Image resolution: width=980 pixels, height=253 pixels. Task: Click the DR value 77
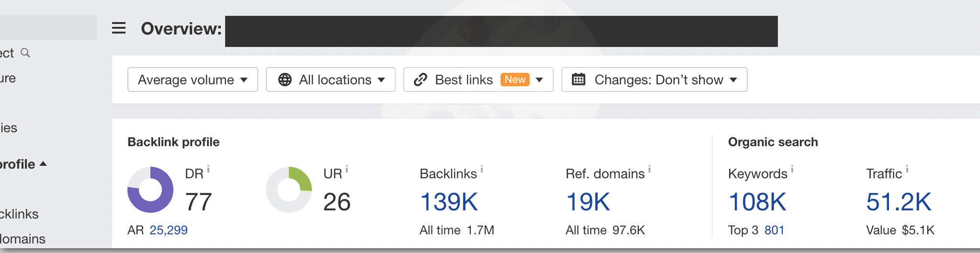pos(198,202)
